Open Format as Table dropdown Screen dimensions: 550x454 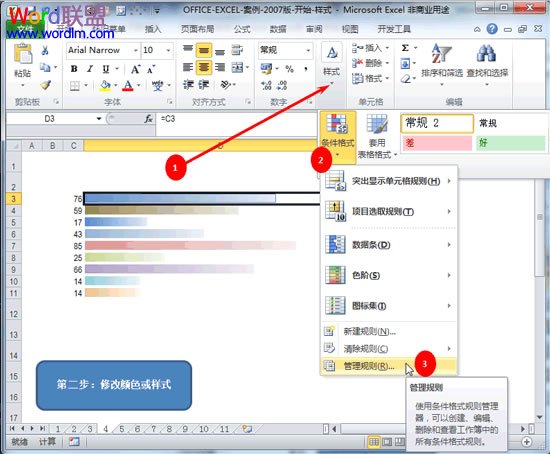pyautogui.click(x=377, y=136)
